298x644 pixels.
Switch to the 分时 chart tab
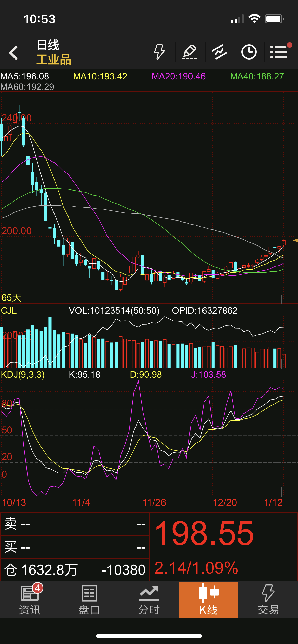point(149,600)
